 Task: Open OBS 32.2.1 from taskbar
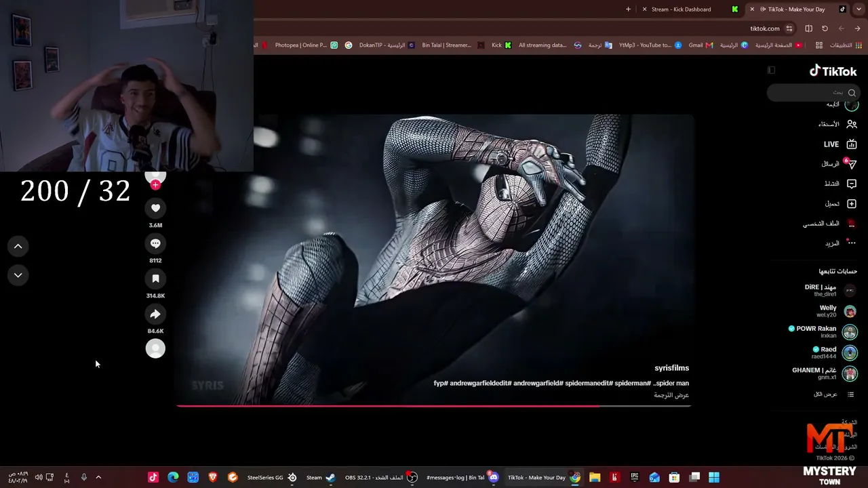(x=381, y=478)
